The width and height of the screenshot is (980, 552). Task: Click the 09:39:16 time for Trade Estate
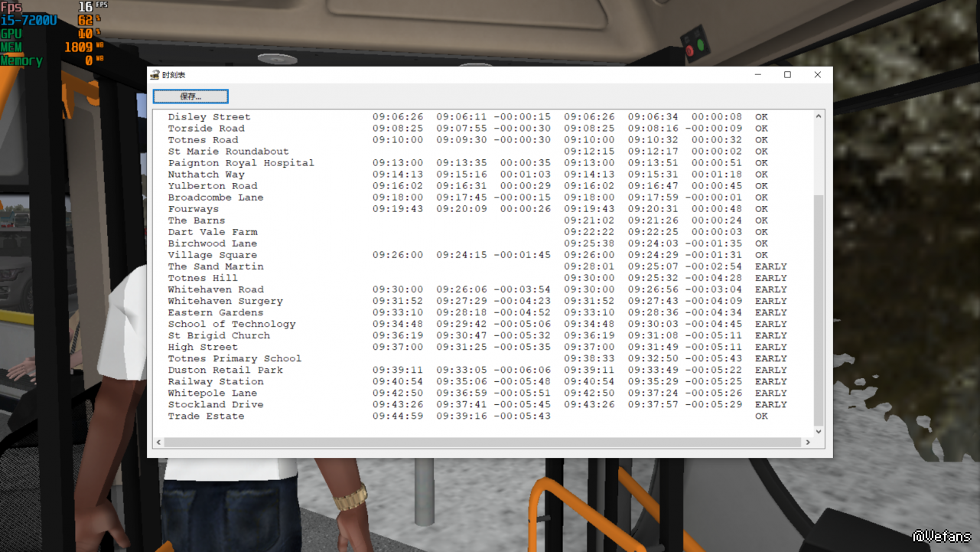tap(462, 416)
